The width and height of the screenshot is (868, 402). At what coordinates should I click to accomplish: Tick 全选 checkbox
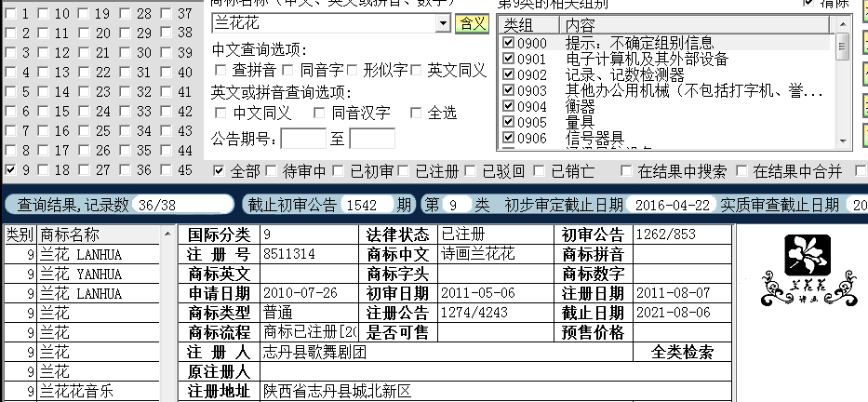pyautogui.click(x=416, y=113)
